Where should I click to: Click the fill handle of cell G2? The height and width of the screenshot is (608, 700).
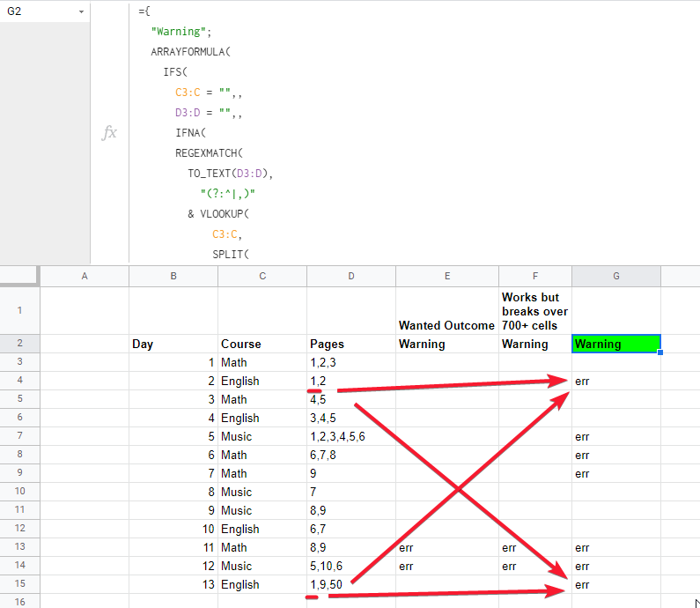click(x=660, y=352)
